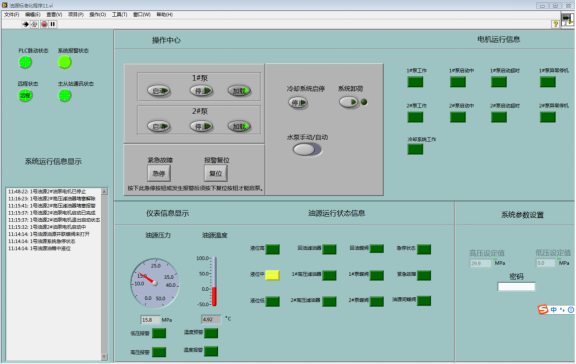Viewport: 576px width, 364px height.
Task: Click the small LED beside 系统卸荷 switch
Action: [x=364, y=102]
